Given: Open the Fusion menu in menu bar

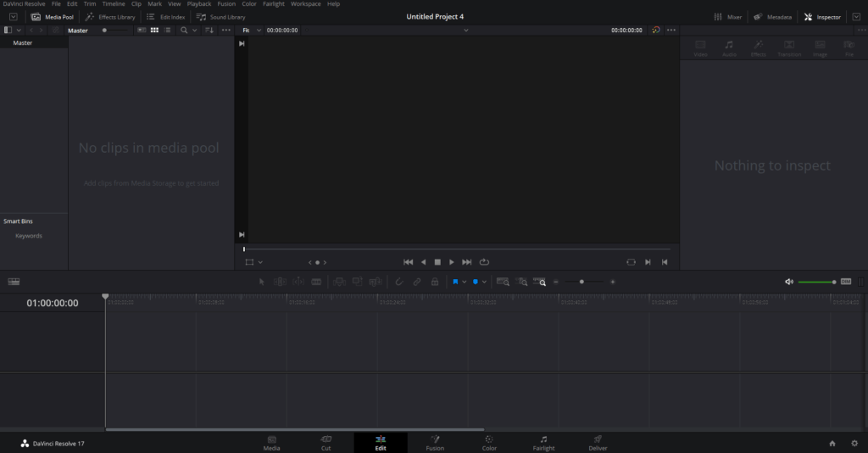Looking at the screenshot, I should (226, 4).
